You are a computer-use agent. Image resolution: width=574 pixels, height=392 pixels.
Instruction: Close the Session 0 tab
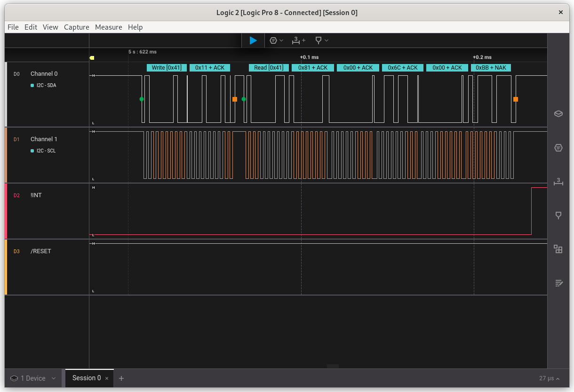[107, 378]
